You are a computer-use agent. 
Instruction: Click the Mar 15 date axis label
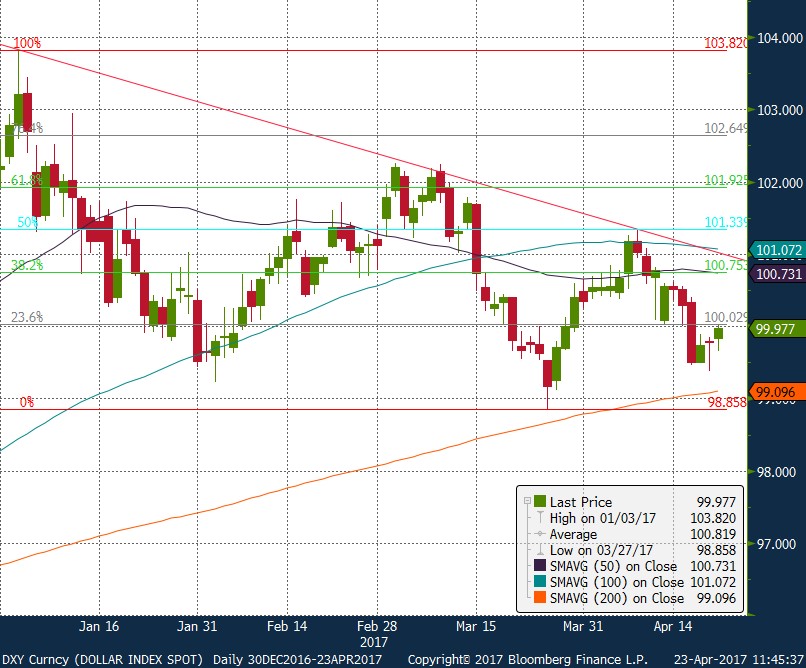tap(475, 626)
